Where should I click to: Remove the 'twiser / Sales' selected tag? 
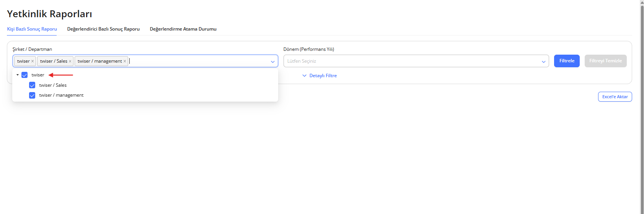pyautogui.click(x=70, y=61)
